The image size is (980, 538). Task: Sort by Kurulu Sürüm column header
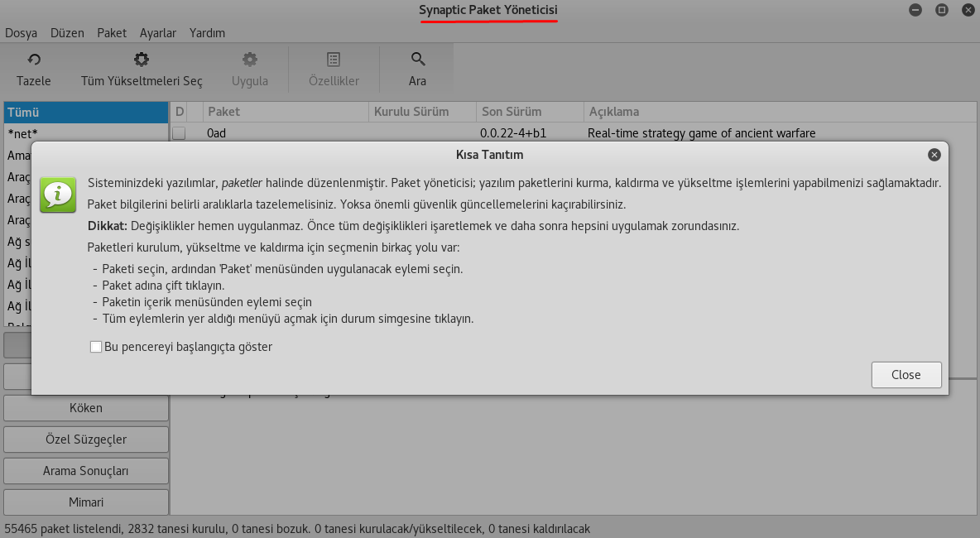click(422, 112)
